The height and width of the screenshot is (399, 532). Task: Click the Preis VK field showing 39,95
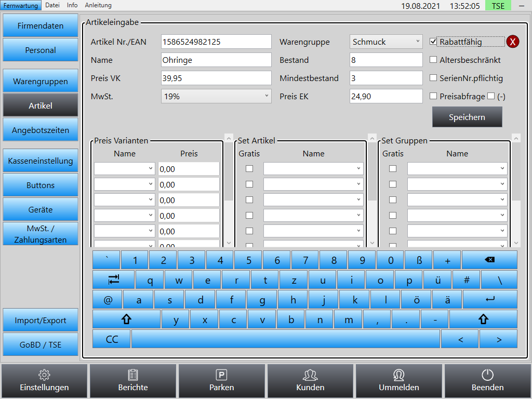pyautogui.click(x=216, y=78)
